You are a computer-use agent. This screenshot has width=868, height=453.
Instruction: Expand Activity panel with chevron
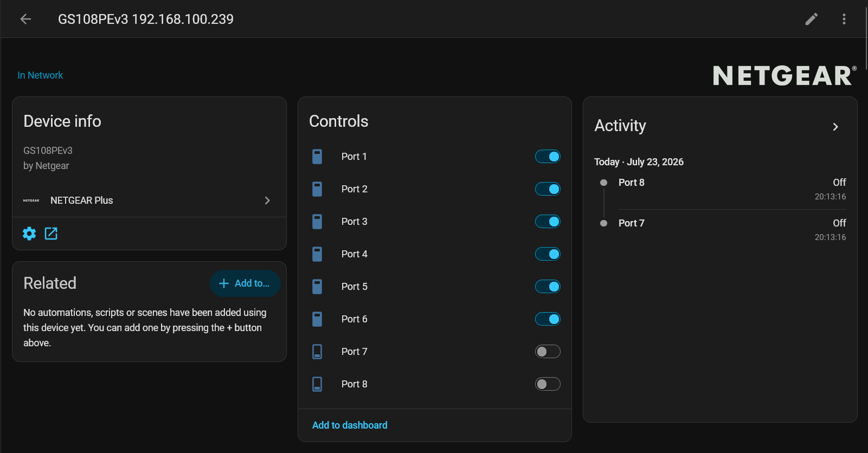[835, 127]
